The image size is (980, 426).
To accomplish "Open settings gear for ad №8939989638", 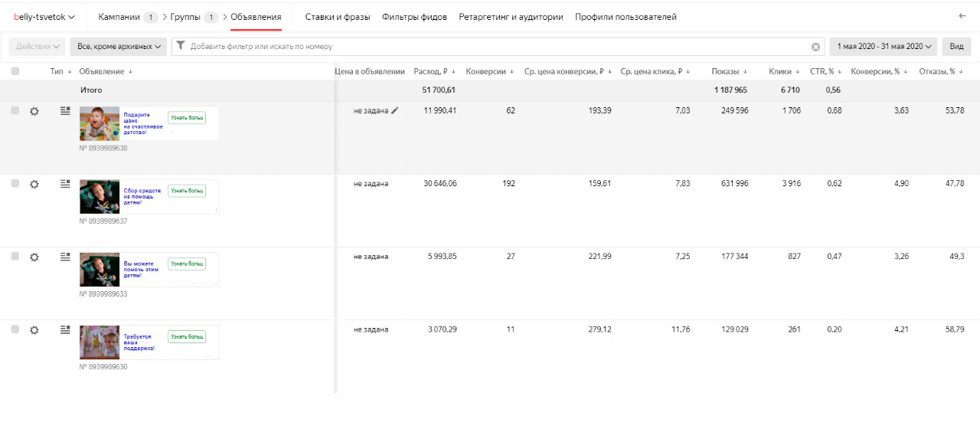I will (34, 111).
